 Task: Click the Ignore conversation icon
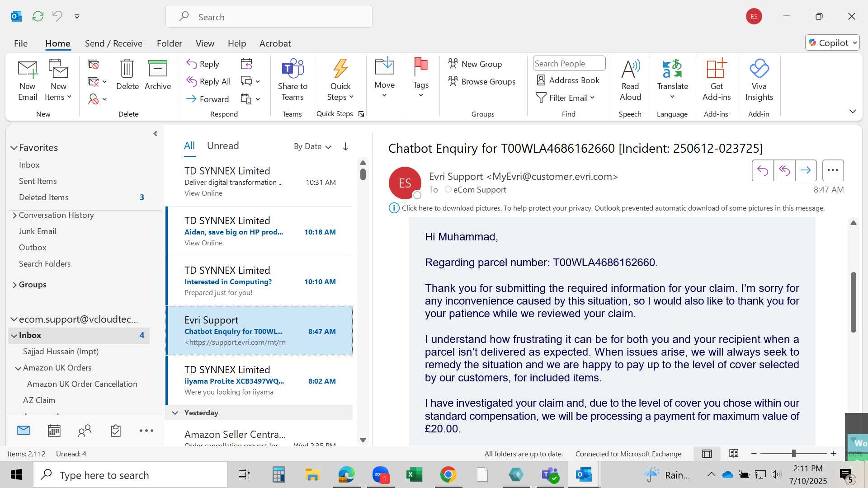coord(93,65)
